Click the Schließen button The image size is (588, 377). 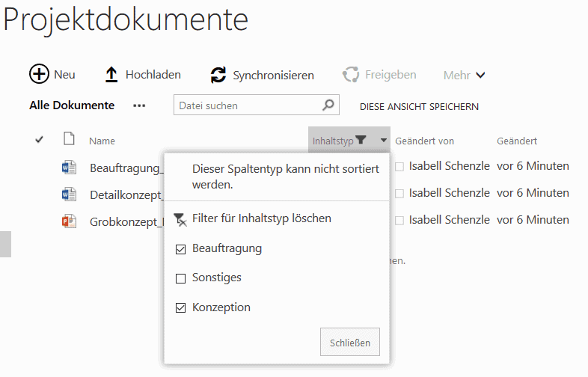[x=350, y=342]
